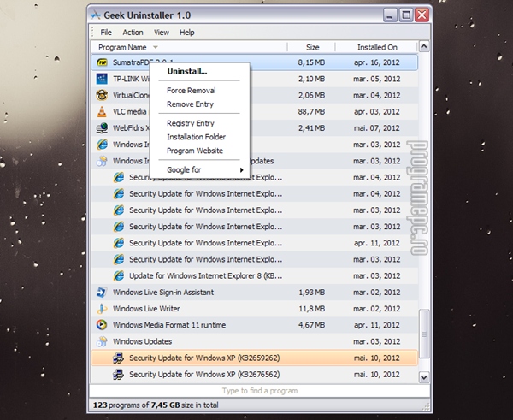Viewport: 513px width, 420px height.
Task: Click the 4,67 MB size value
Action: click(x=311, y=325)
